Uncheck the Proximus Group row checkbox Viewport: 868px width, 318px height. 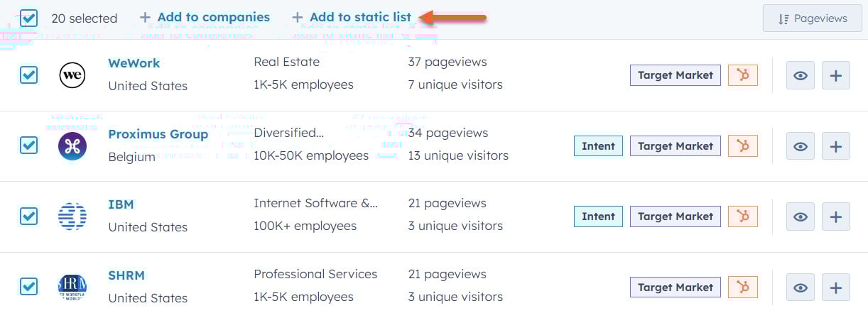pyautogui.click(x=28, y=145)
